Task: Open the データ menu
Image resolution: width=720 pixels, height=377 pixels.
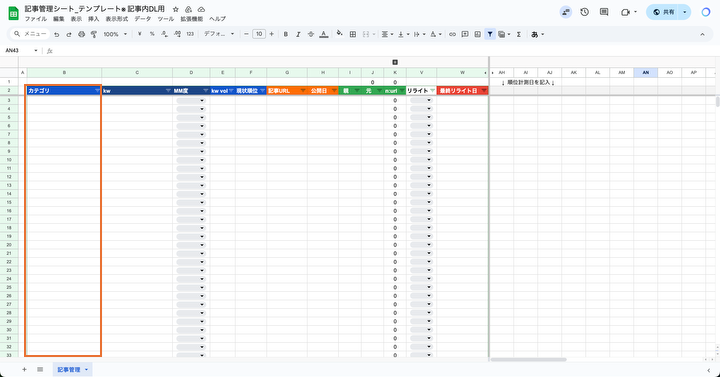Action: tap(142, 19)
